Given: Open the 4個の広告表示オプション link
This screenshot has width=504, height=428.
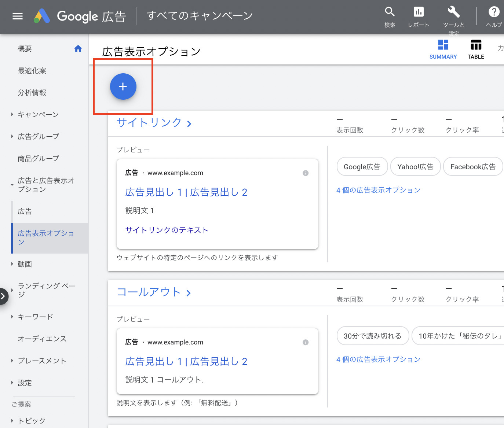Looking at the screenshot, I should pos(379,190).
